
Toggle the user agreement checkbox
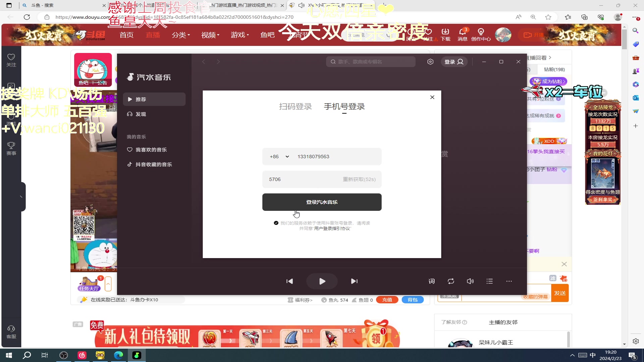276,223
